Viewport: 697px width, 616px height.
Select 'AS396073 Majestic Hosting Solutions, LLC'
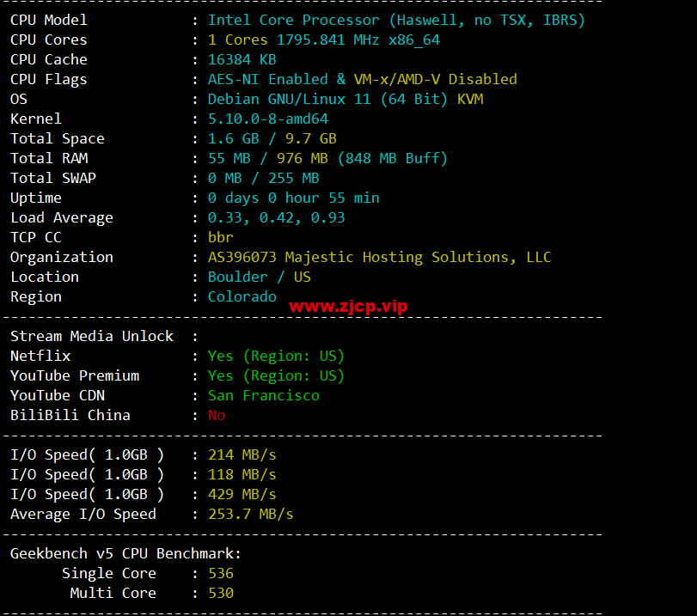[380, 258]
